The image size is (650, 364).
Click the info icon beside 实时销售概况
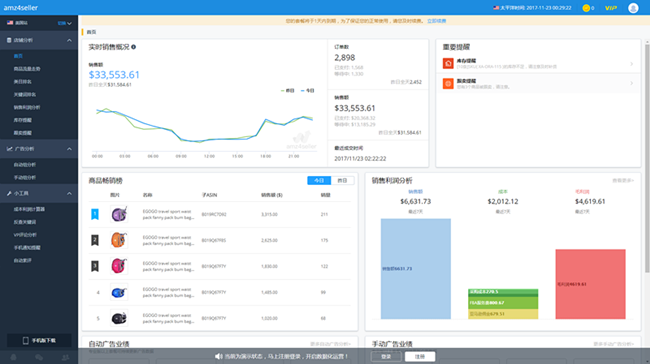133,47
